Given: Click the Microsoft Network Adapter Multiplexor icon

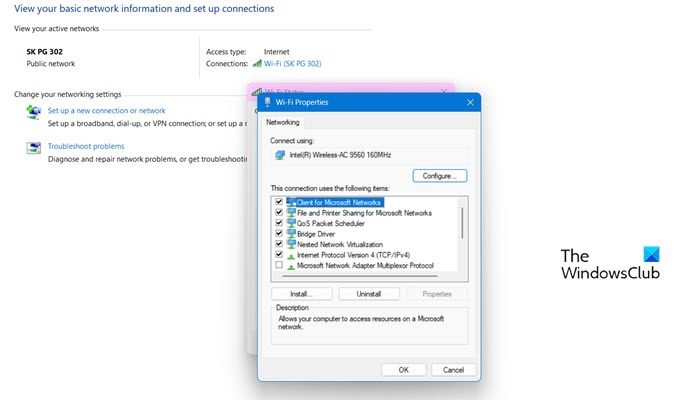Looking at the screenshot, I should pos(291,267).
